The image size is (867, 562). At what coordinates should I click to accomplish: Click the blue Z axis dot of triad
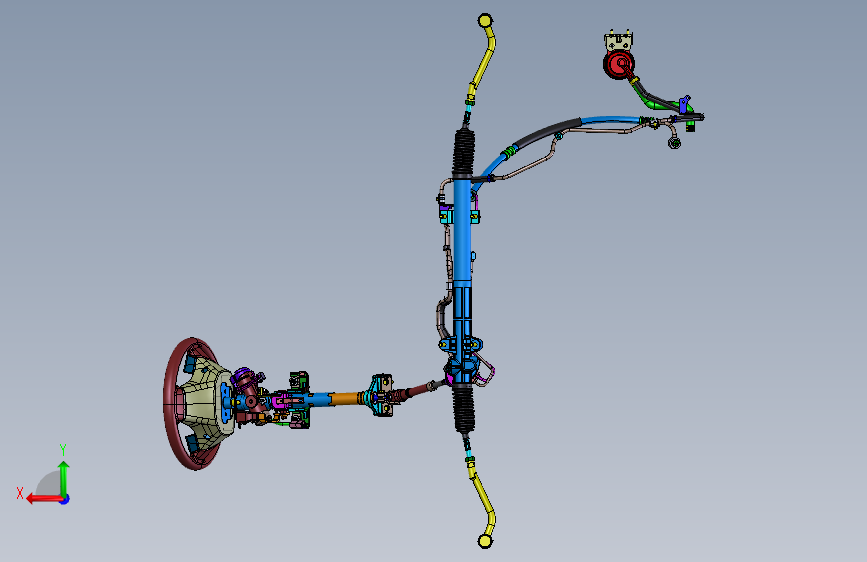coord(65,499)
